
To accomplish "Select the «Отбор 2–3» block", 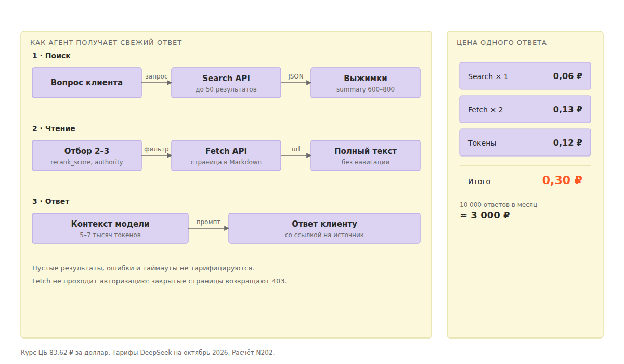I will pos(87,155).
